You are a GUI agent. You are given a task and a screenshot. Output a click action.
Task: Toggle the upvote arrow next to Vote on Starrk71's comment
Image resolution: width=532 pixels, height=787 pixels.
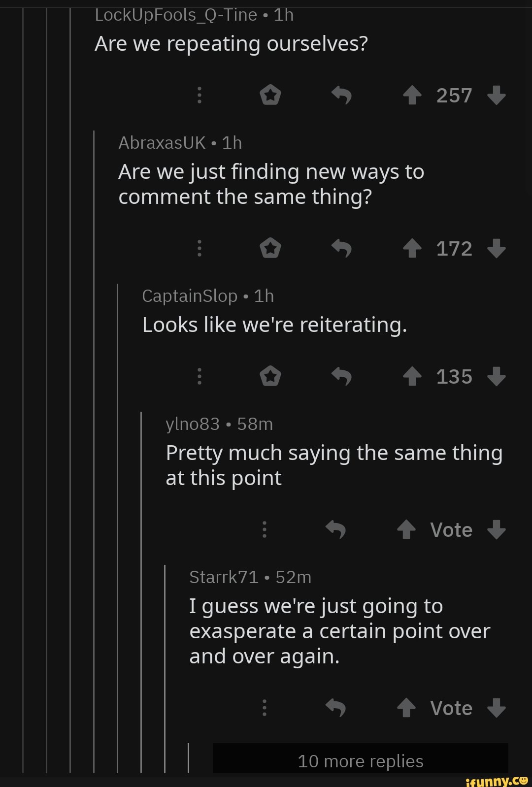406,708
